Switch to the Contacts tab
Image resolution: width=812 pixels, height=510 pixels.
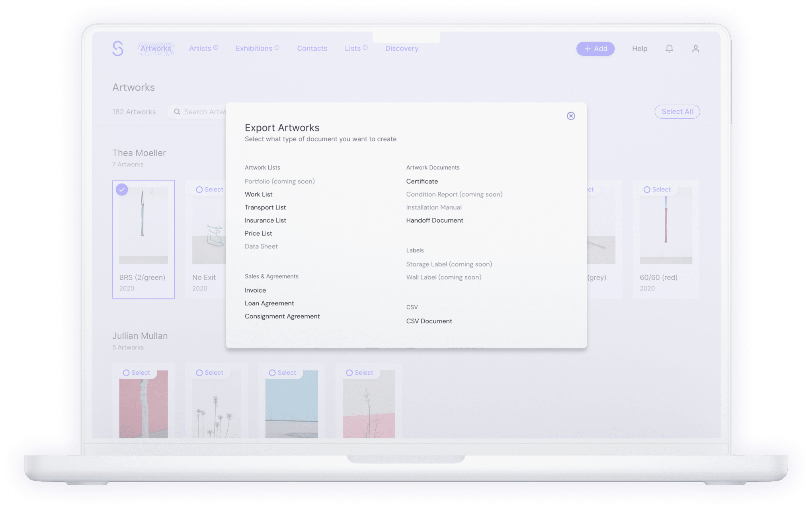click(312, 48)
